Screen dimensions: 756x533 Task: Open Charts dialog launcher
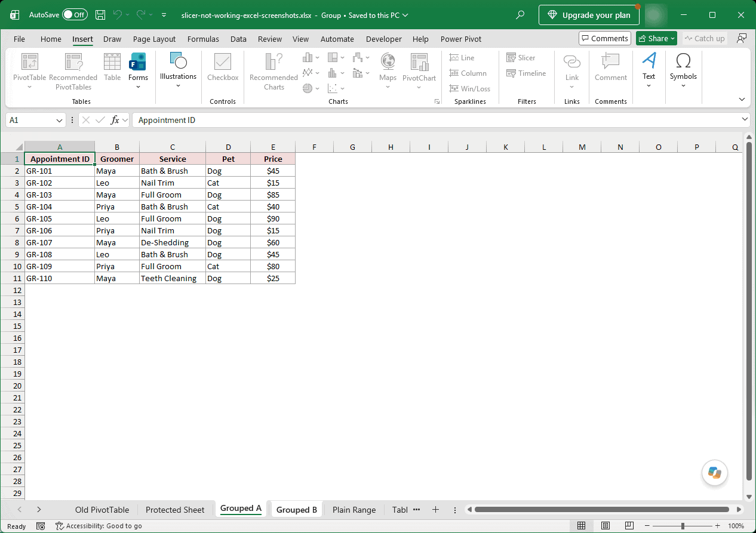pyautogui.click(x=437, y=102)
